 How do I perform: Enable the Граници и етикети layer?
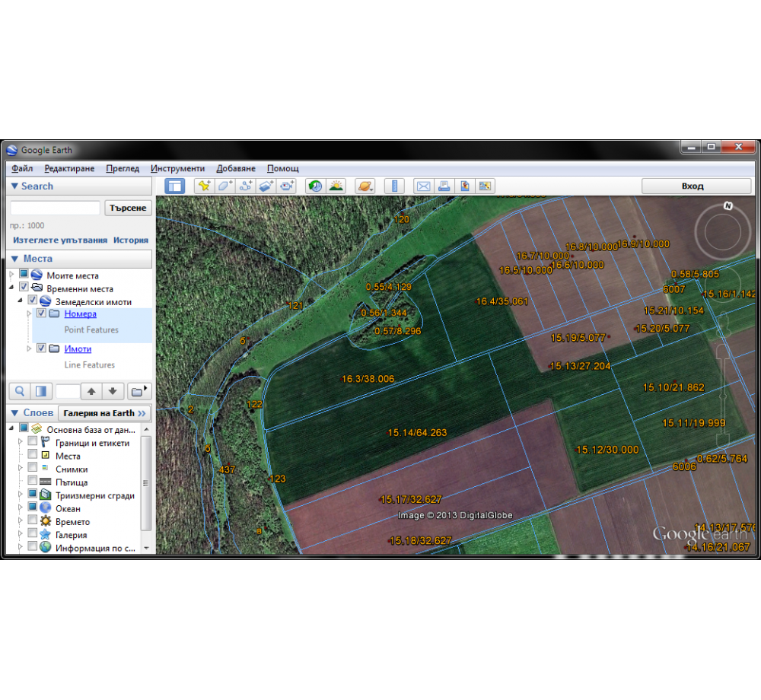pyautogui.click(x=33, y=441)
